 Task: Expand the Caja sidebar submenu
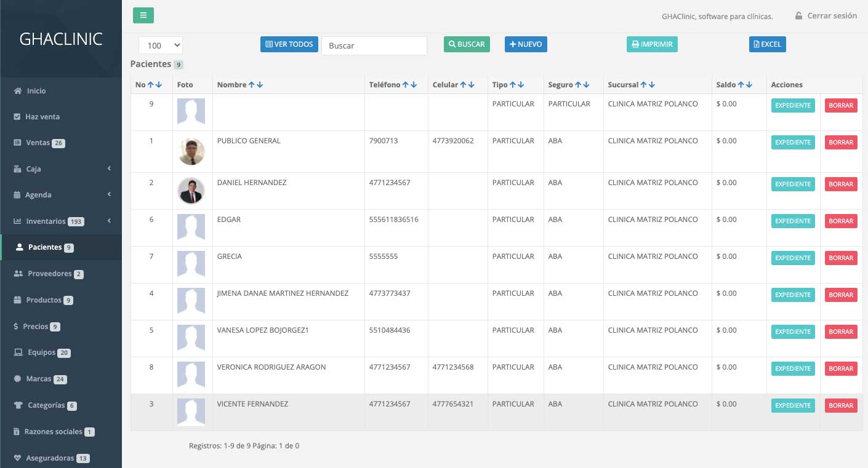point(109,169)
